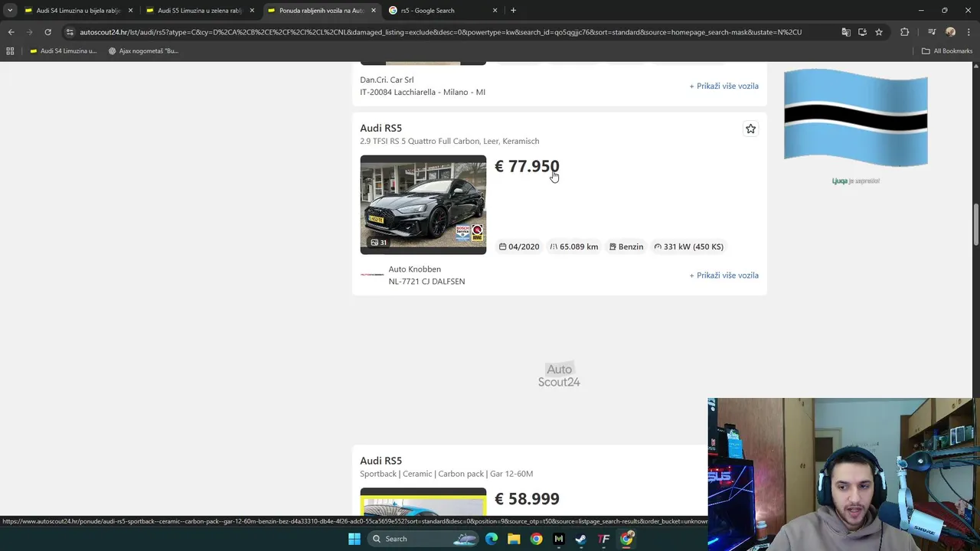Install app icon in address bar
The image size is (980, 551).
[x=862, y=32]
